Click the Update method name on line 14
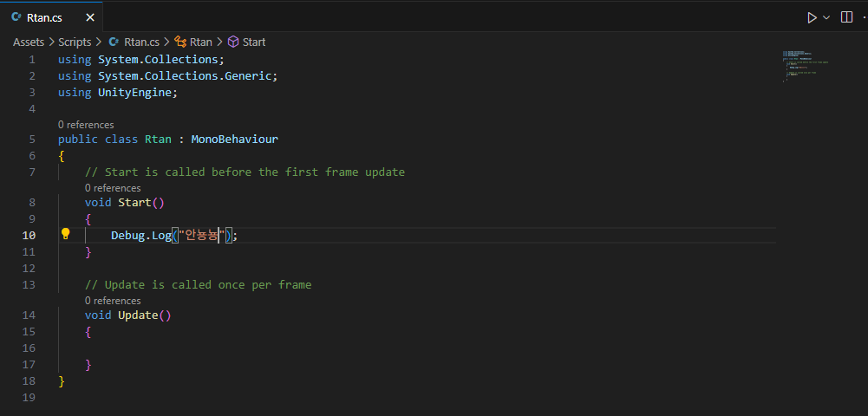The height and width of the screenshot is (416, 868). [x=138, y=315]
